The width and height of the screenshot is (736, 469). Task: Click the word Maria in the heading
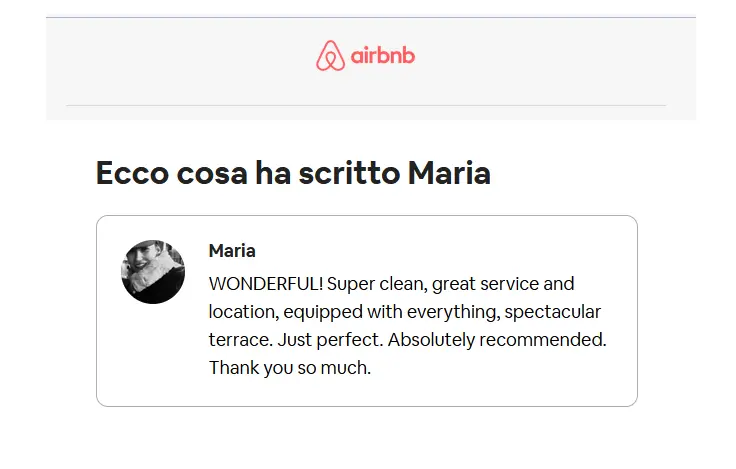[x=449, y=173]
